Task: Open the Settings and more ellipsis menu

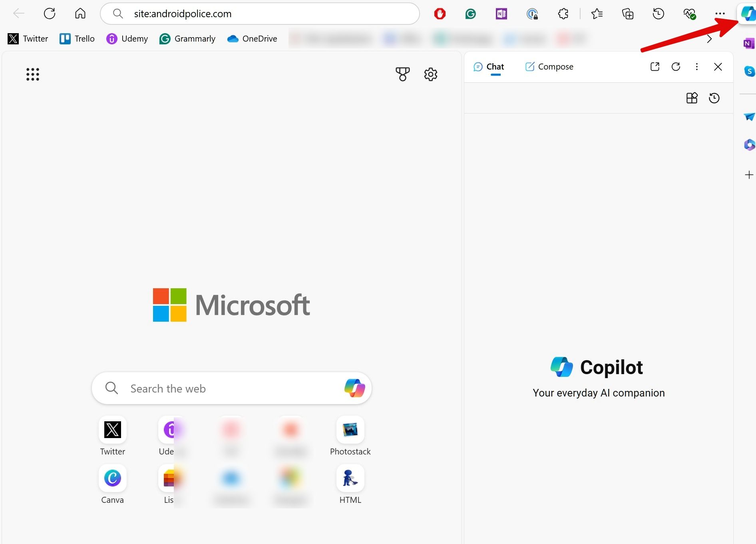Action: click(x=720, y=14)
